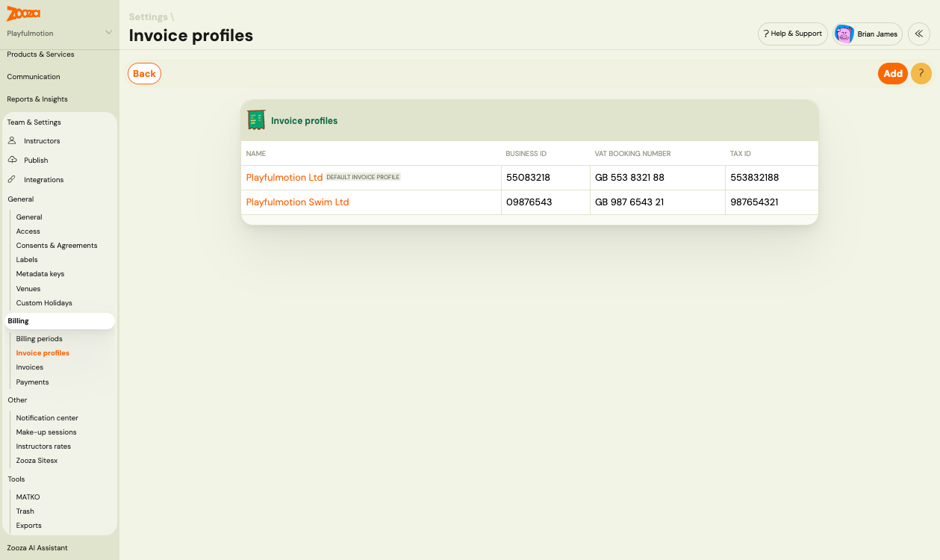Click the Zooza logo
This screenshot has height=560, width=940.
point(23,13)
